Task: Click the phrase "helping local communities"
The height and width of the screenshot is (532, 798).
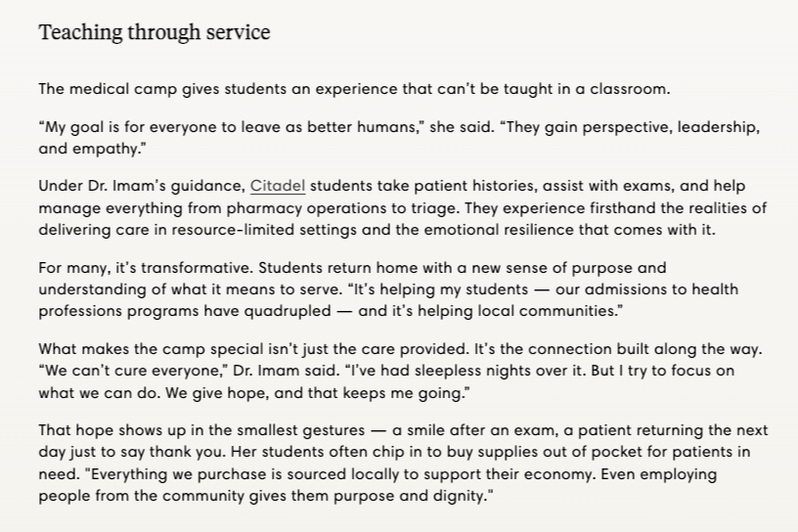Action: (516, 311)
